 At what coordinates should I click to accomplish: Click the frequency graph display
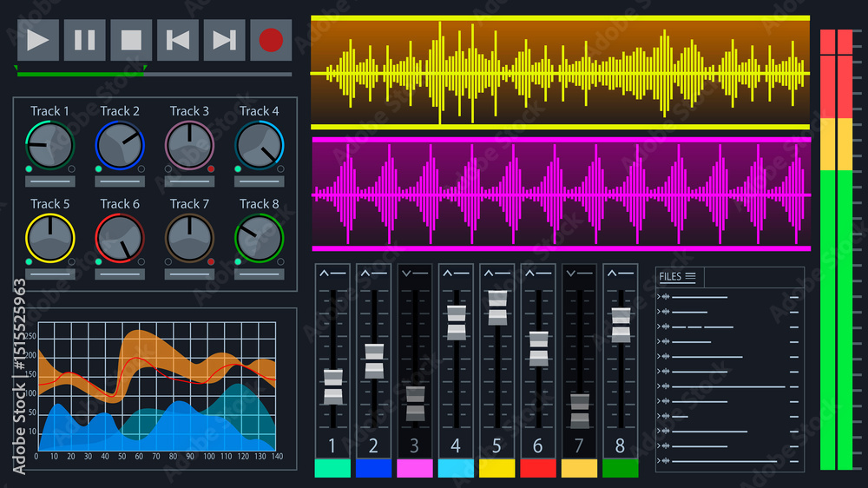[x=156, y=386]
